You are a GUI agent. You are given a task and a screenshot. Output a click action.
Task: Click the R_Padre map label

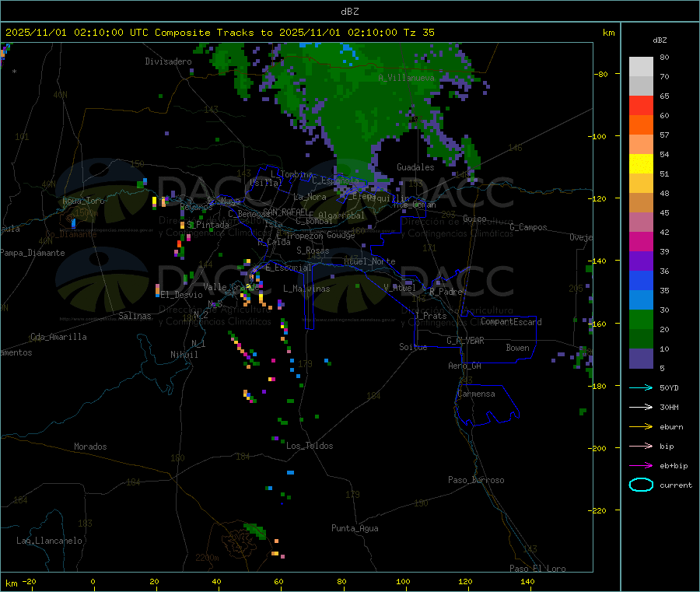point(446,292)
